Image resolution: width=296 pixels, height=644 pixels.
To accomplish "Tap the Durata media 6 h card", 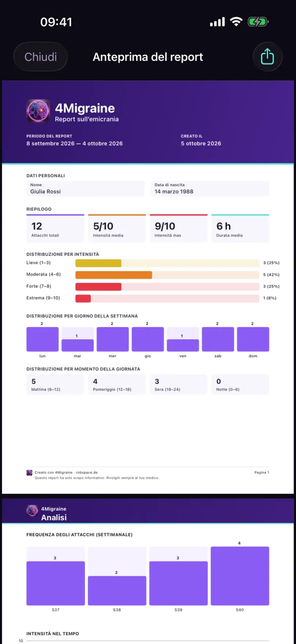I will point(240,229).
